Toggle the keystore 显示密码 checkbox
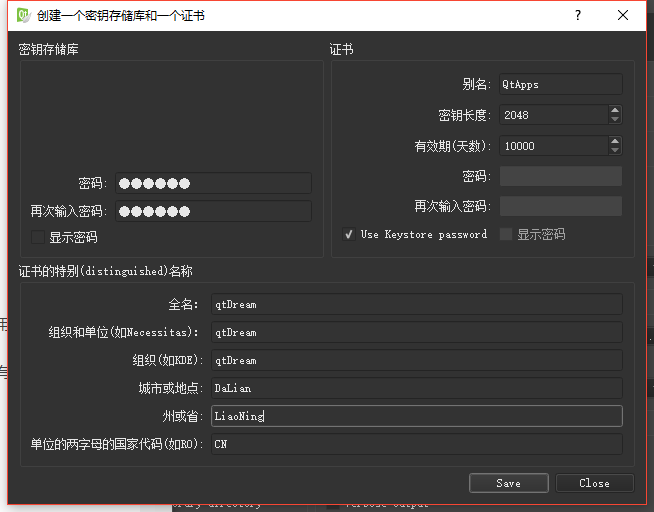Image resolution: width=654 pixels, height=512 pixels. click(38, 237)
